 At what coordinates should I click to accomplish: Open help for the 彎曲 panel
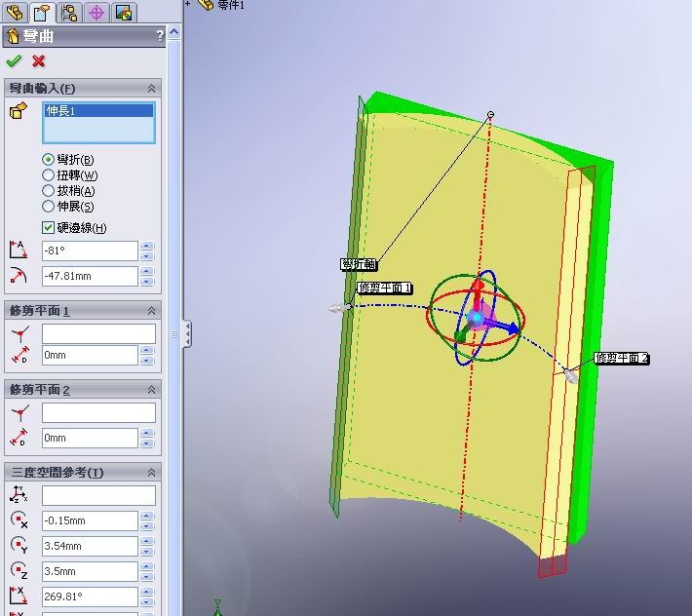point(160,36)
